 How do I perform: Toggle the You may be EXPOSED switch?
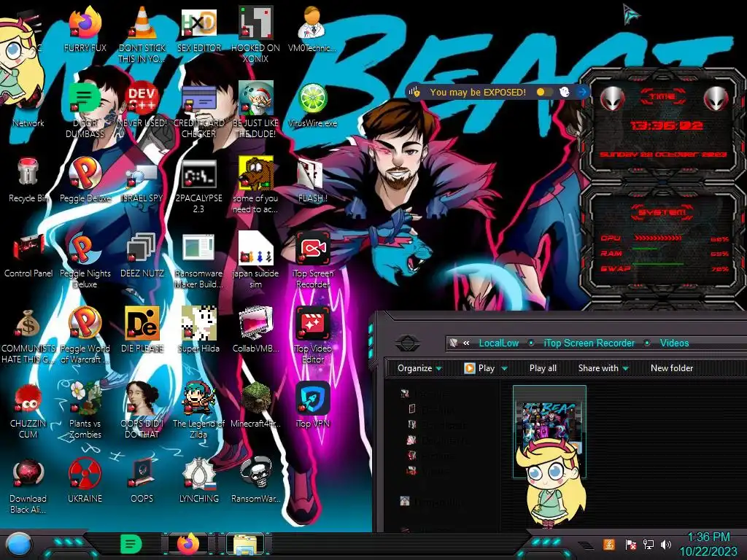point(544,92)
